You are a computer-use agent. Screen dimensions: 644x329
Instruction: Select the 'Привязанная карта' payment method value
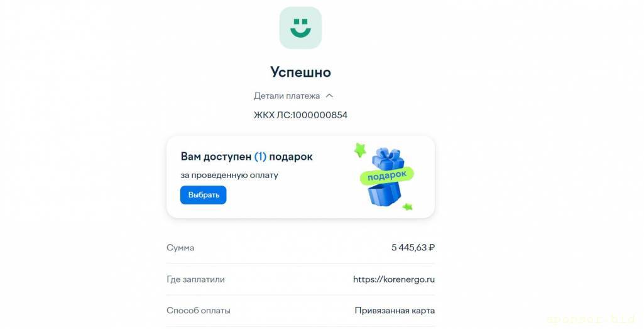click(395, 311)
